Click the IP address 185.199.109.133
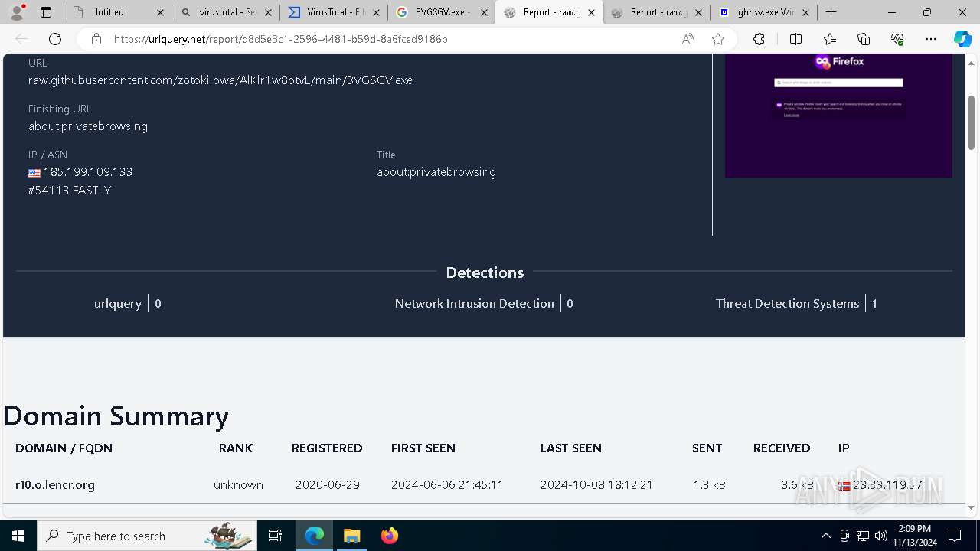The height and width of the screenshot is (551, 980). pos(88,172)
